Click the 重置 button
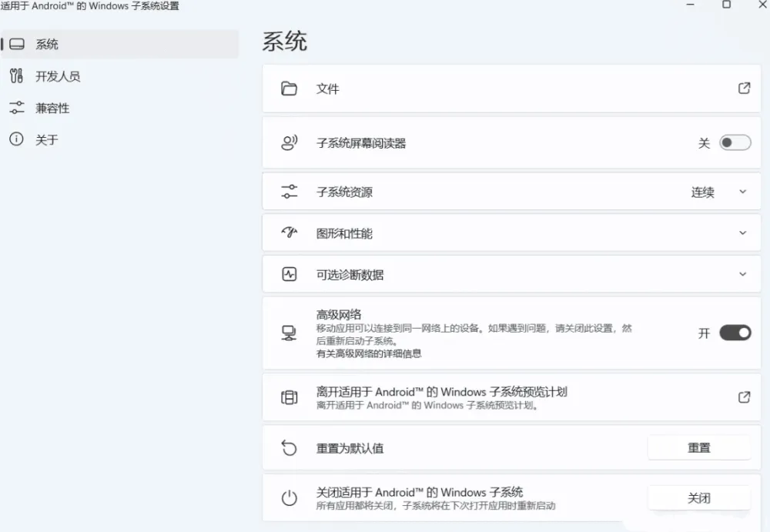Viewport: 770px width, 532px height. 698,447
